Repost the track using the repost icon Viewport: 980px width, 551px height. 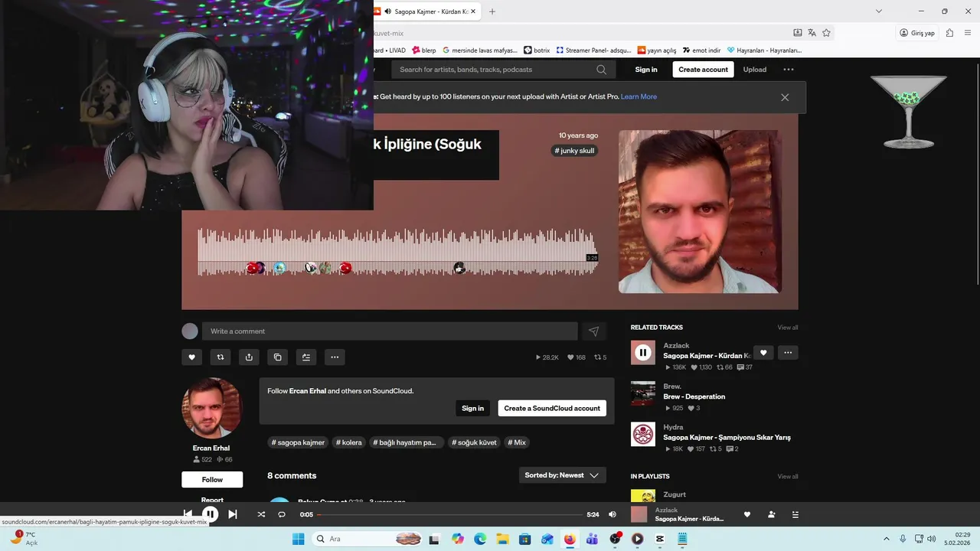pyautogui.click(x=220, y=357)
